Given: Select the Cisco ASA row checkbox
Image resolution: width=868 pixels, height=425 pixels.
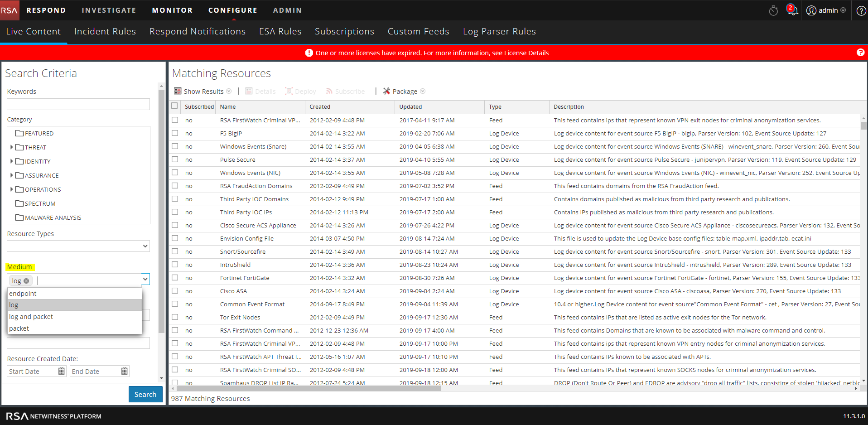Looking at the screenshot, I should (x=175, y=291).
